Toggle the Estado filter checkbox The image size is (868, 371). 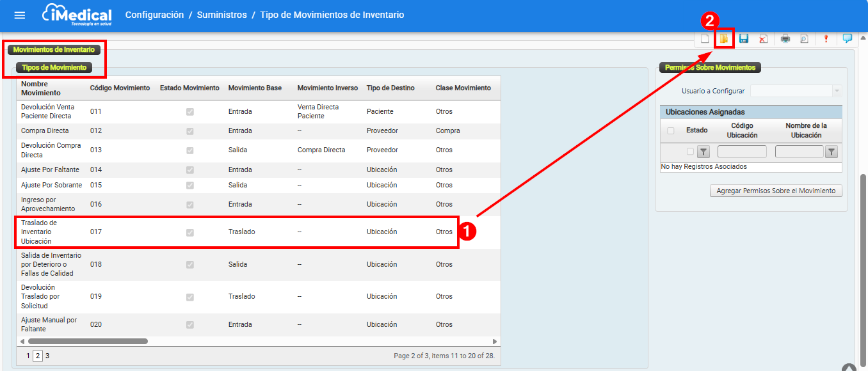(690, 152)
